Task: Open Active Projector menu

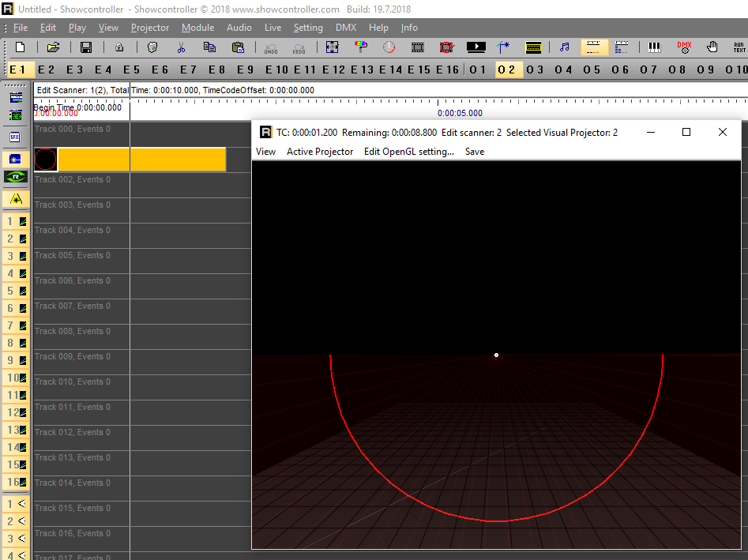Action: pos(320,152)
